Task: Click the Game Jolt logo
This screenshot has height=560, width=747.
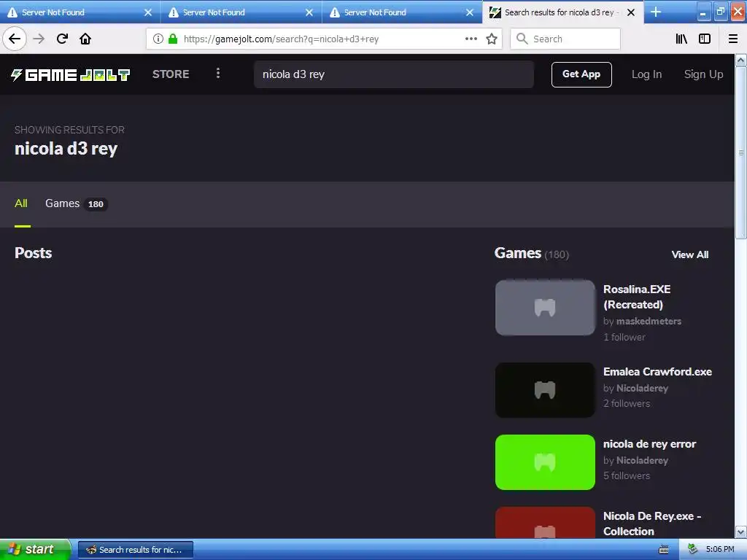Action: pos(71,74)
